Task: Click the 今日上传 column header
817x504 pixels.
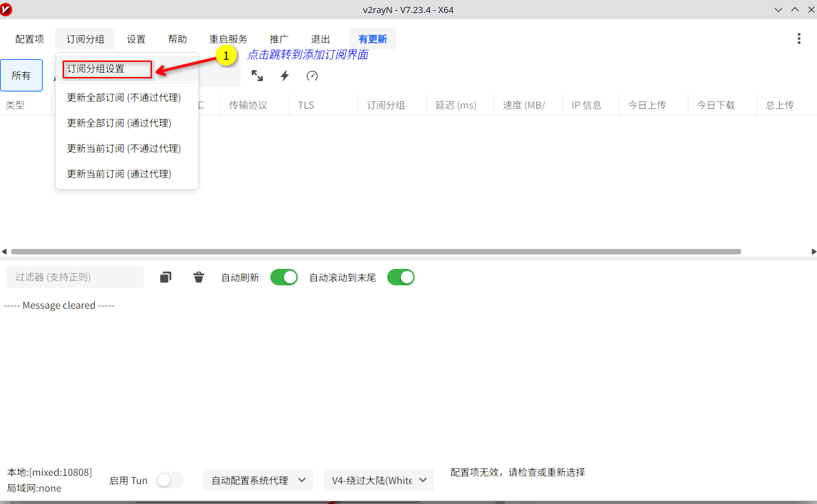Action: click(x=647, y=105)
